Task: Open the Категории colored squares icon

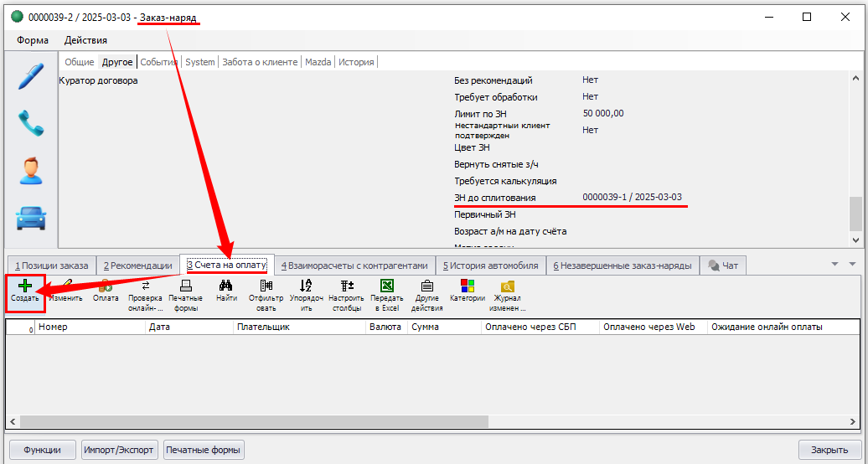Action: (467, 286)
